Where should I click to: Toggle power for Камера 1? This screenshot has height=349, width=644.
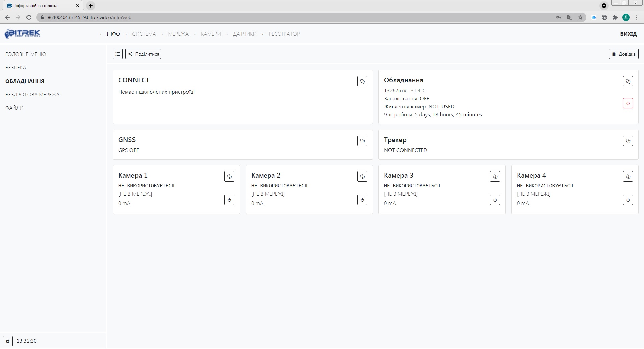[229, 200]
